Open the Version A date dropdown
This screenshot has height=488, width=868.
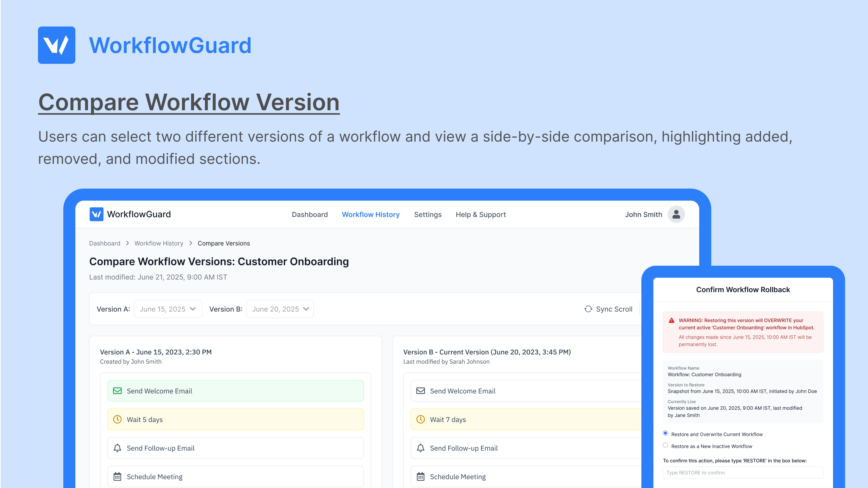click(x=168, y=309)
